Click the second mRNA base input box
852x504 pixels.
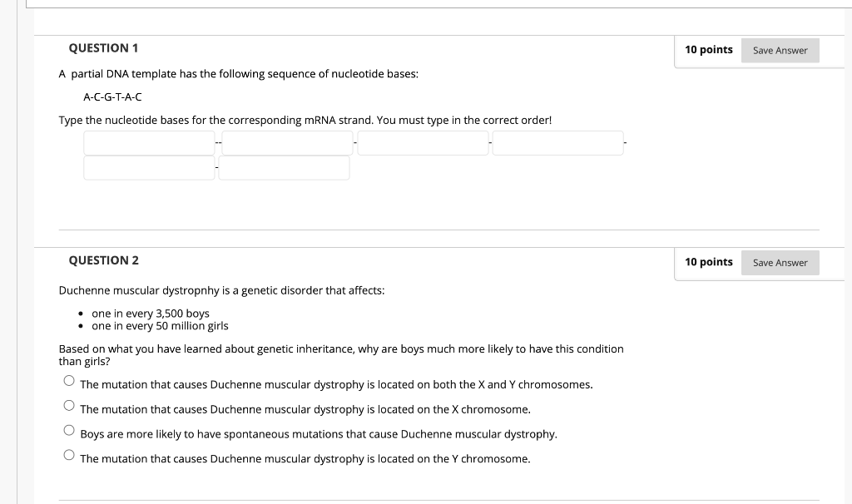click(285, 142)
